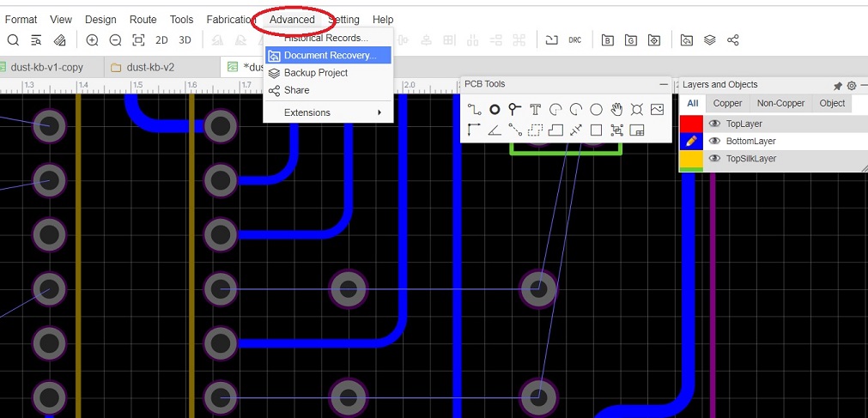Select the Connect Pad to Pad tool
This screenshot has width=868, height=418.
515,130
